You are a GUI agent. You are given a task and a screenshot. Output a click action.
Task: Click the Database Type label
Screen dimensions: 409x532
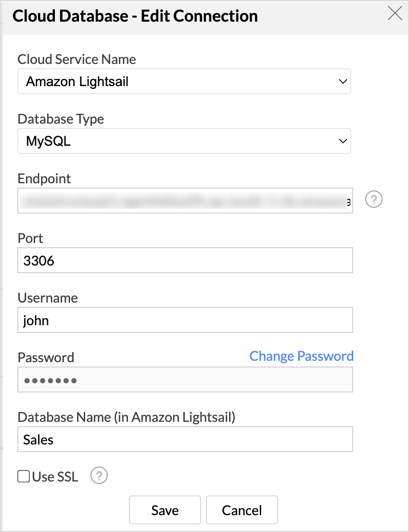pyautogui.click(x=61, y=119)
